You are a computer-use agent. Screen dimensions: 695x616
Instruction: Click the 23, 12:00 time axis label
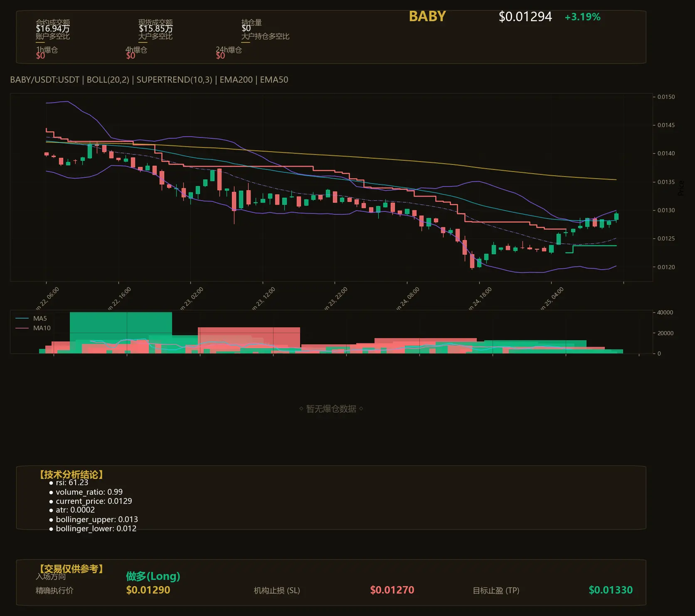[x=264, y=298]
